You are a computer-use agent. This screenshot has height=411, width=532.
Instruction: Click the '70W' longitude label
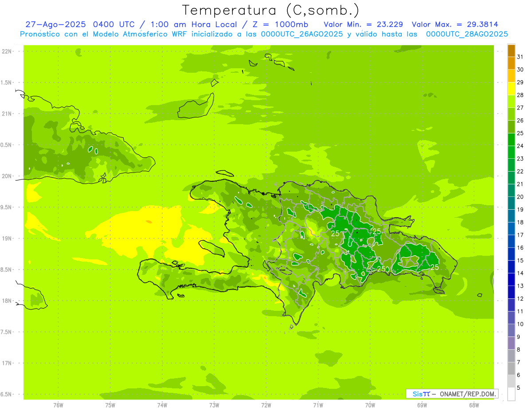tap(370, 405)
